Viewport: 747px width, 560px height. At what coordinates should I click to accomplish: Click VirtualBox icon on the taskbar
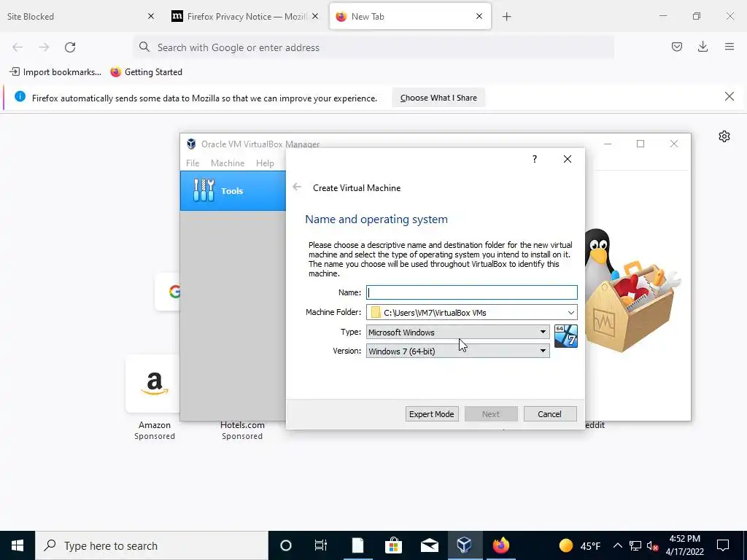(465, 545)
